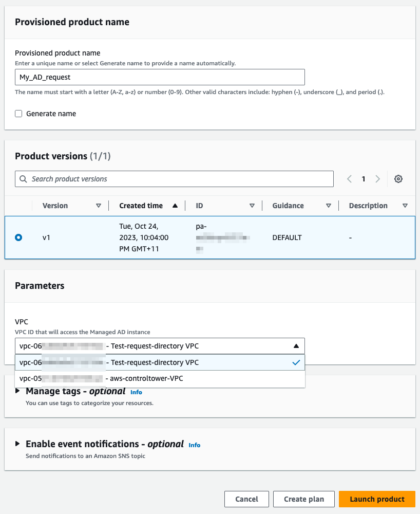The image size is (420, 514).
Task: Expand the Enable event notifications section
Action: [x=17, y=444]
